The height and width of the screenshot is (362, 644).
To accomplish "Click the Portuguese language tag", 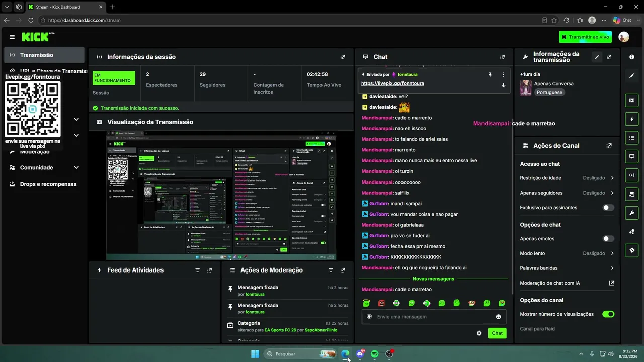I will pyautogui.click(x=549, y=93).
